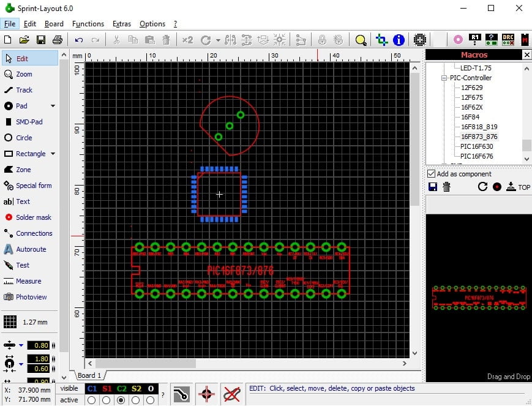Image resolution: width=532 pixels, height=406 pixels.
Task: Toggle visibility of the C2 layer swatch
Action: point(121,389)
